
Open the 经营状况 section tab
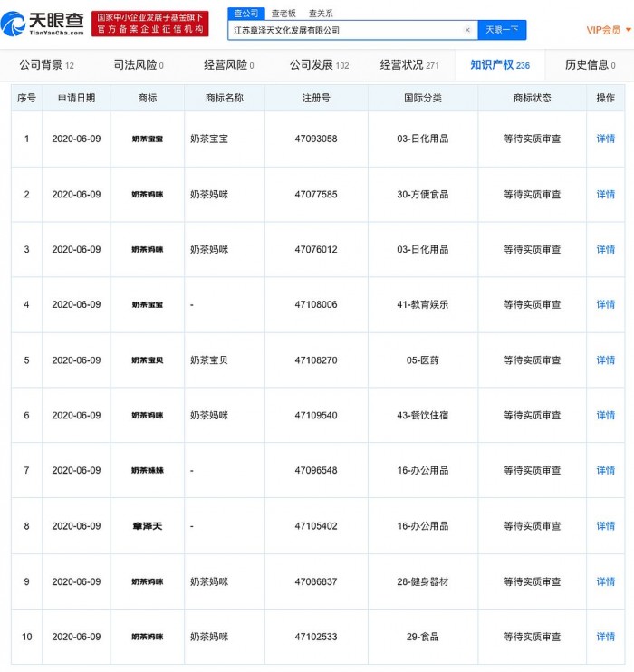409,65
